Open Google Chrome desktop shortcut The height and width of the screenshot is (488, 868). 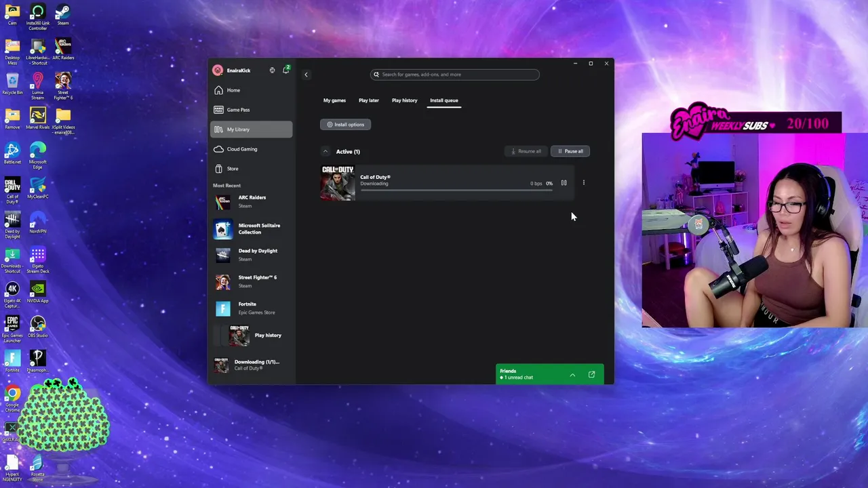(x=12, y=399)
